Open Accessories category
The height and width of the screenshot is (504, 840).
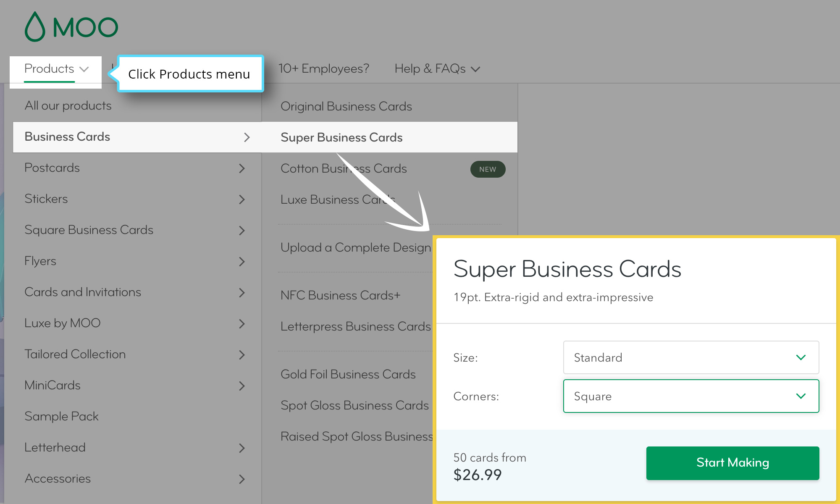click(x=58, y=478)
